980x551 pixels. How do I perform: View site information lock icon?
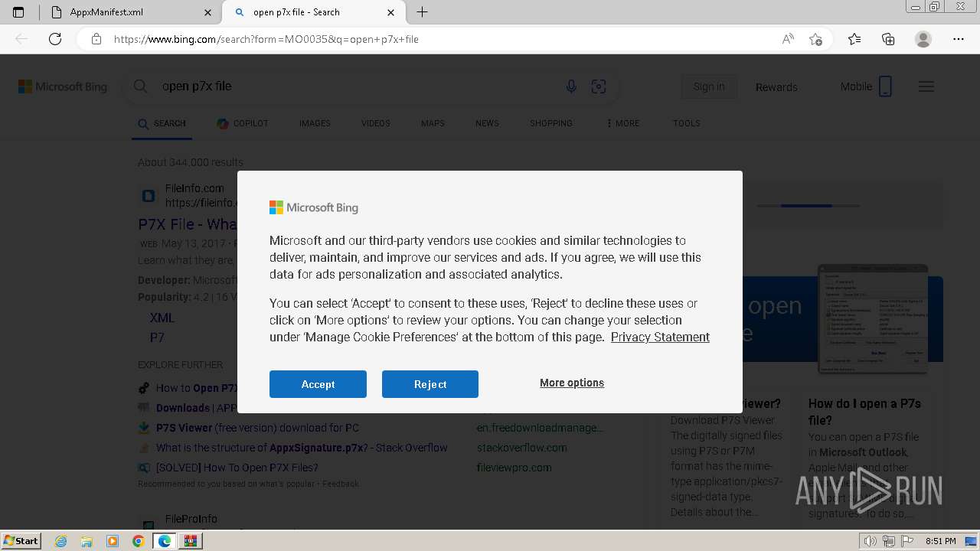(x=96, y=39)
